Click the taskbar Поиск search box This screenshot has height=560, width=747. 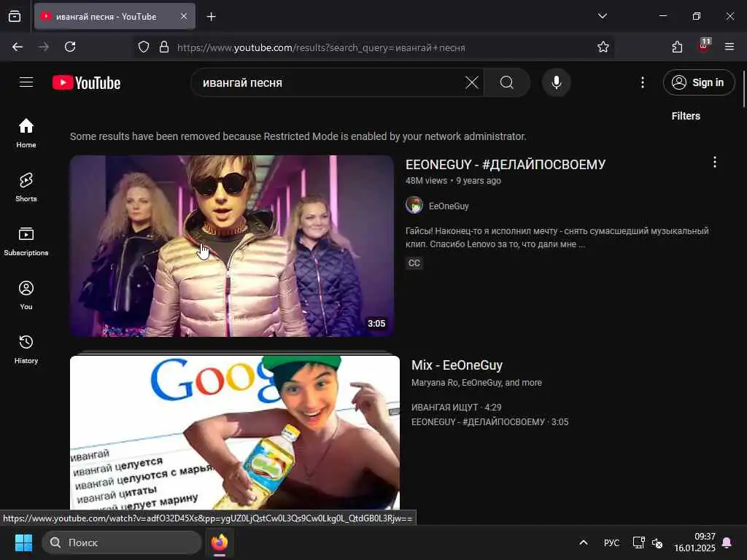coord(122,542)
